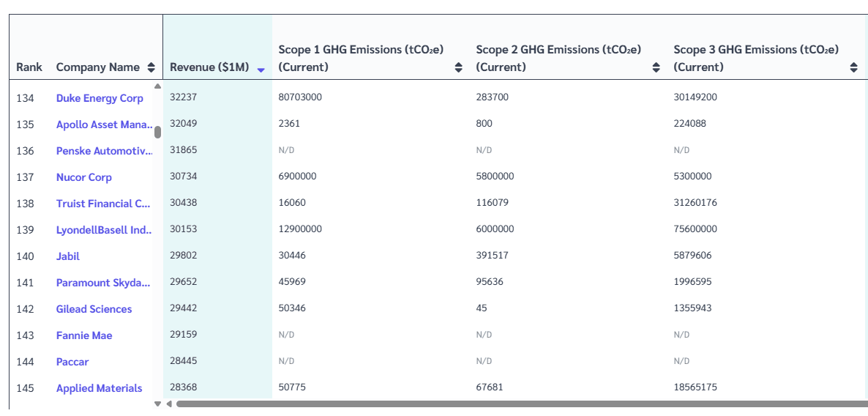Select Truist Scope 2 value 116079
The width and height of the screenshot is (868, 416).
coord(492,203)
